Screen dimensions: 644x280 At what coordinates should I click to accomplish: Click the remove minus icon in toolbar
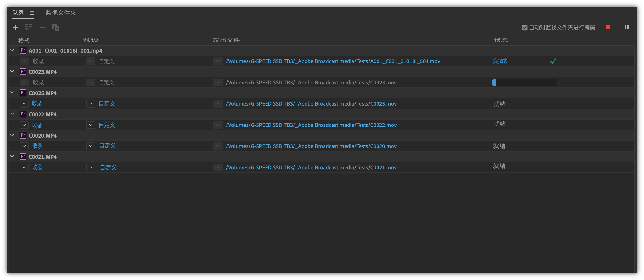pyautogui.click(x=42, y=28)
